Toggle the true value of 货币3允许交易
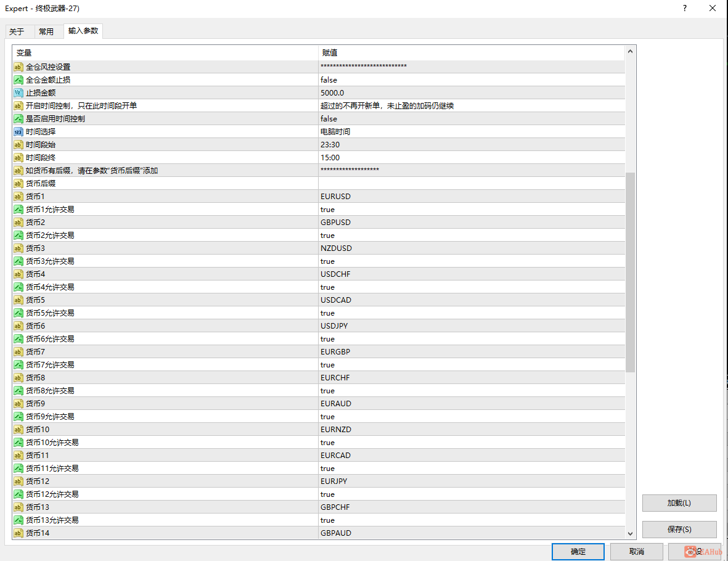 point(472,261)
